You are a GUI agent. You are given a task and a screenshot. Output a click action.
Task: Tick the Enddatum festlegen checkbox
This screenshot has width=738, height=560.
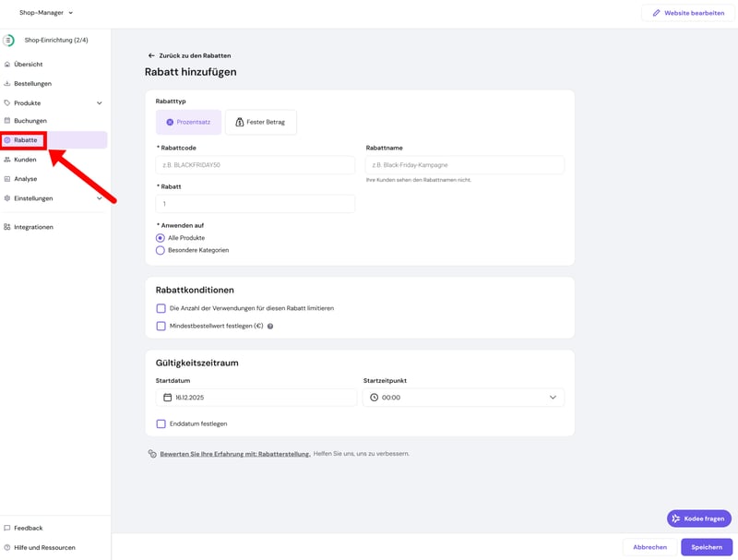point(161,423)
